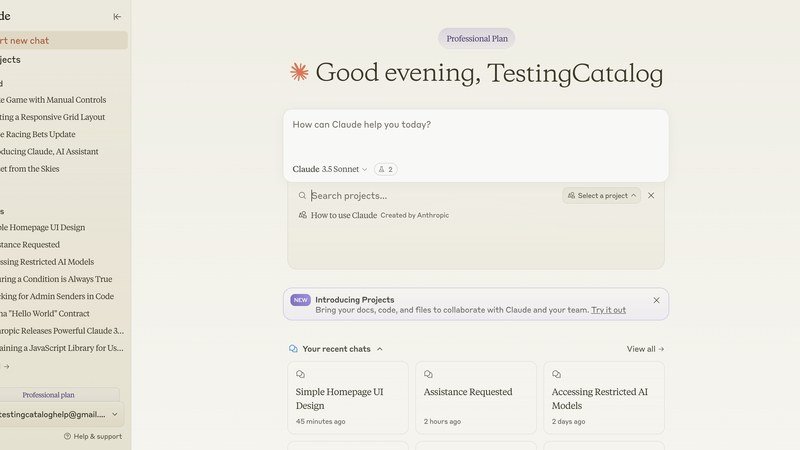Expand the account menu chevron by the email
800x450 pixels.
(115, 414)
